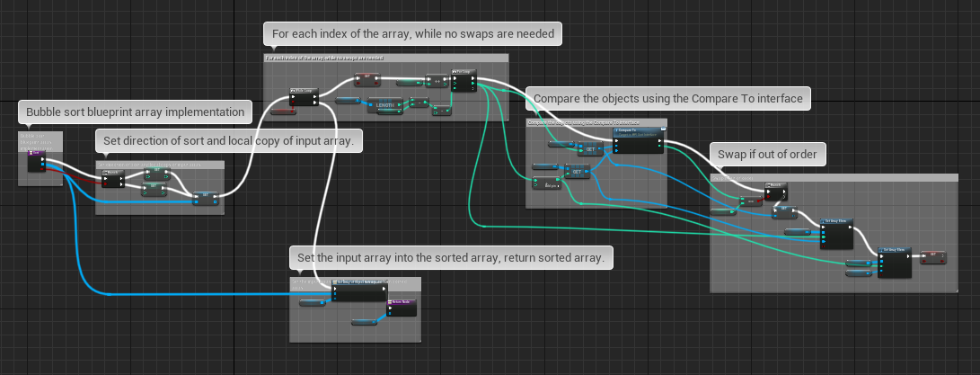The height and width of the screenshot is (375, 980).
Task: Select the second Set Array Elem node
Action: pos(895,263)
